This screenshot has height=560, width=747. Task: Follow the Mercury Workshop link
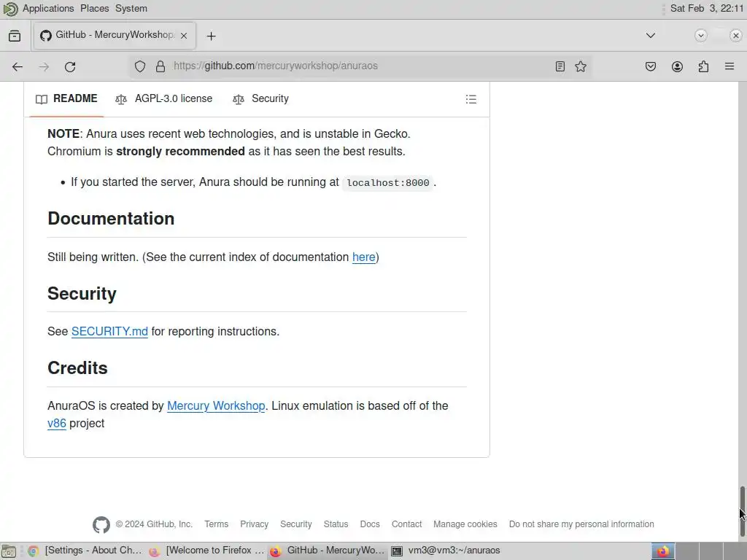216,405
